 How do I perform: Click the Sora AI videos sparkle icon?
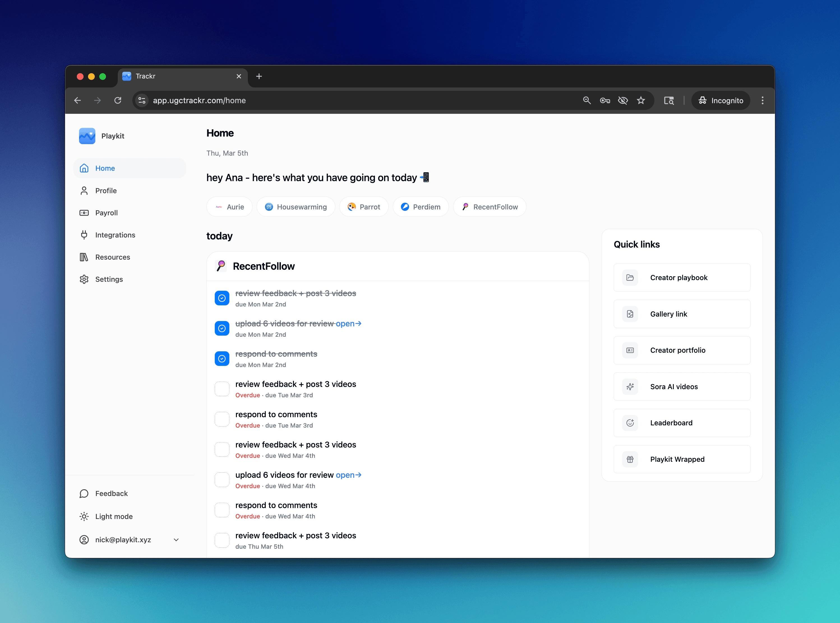point(630,387)
